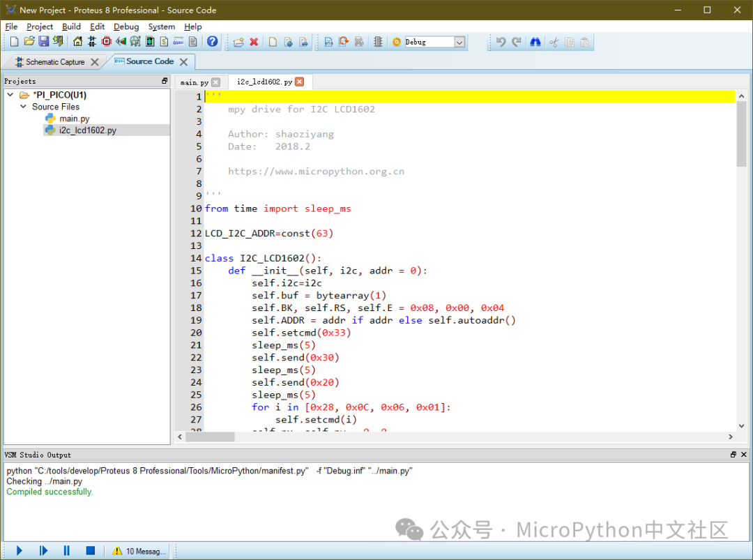Screen dimensions: 753x560
Task: Undo last edit with the undo arrow
Action: click(x=501, y=43)
